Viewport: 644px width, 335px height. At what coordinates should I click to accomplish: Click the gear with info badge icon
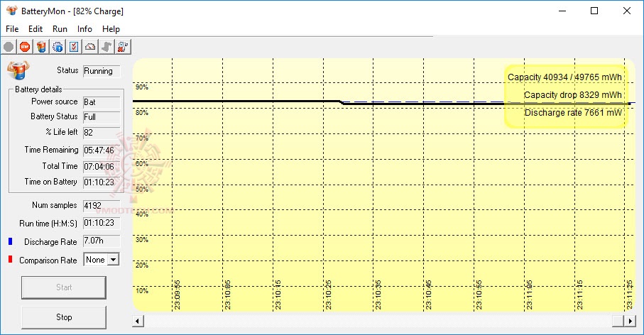click(x=58, y=47)
